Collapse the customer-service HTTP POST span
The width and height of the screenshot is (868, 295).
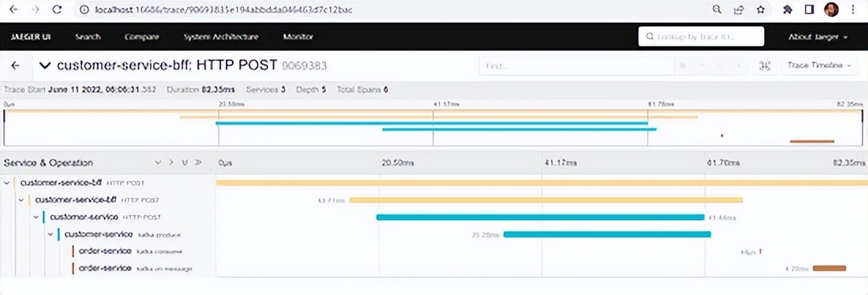point(36,217)
